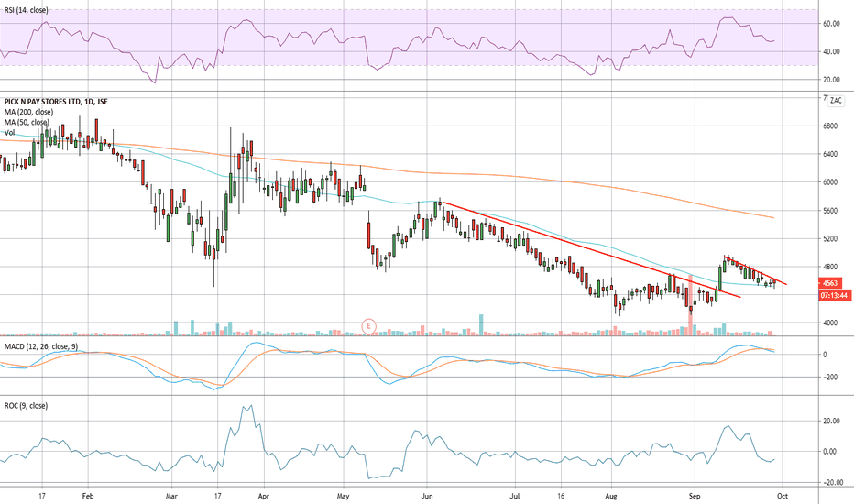This screenshot has width=854, height=504.
Task: Click the current price tag 4563
Action: (830, 283)
